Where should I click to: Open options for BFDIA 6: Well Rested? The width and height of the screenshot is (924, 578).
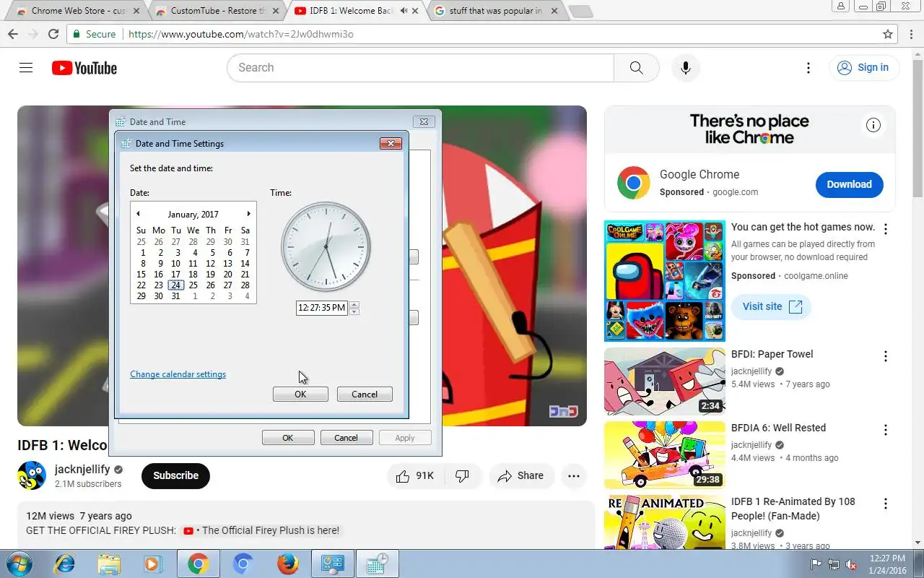(x=886, y=430)
